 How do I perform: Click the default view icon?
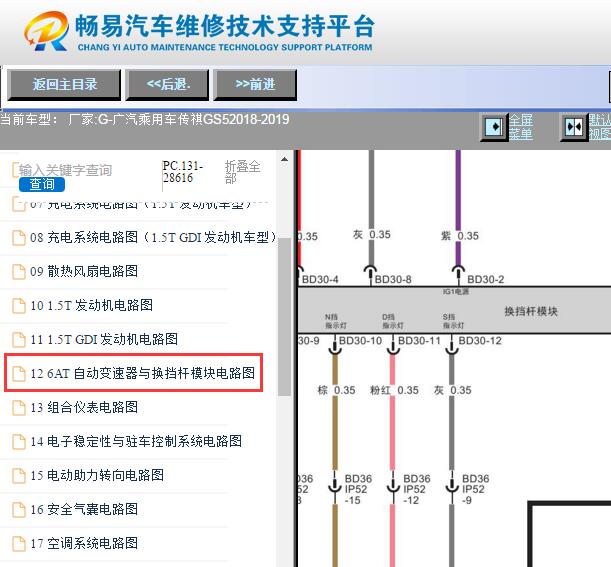tap(574, 127)
